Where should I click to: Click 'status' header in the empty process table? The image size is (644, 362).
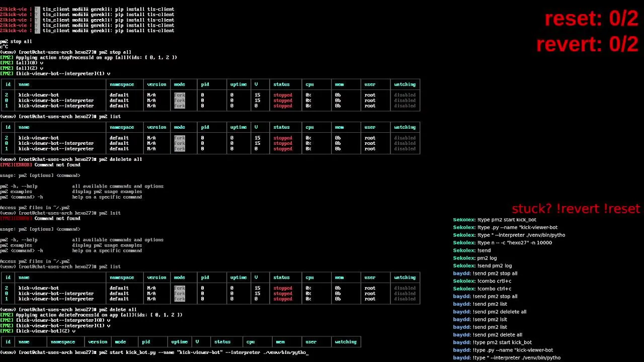[222, 342]
